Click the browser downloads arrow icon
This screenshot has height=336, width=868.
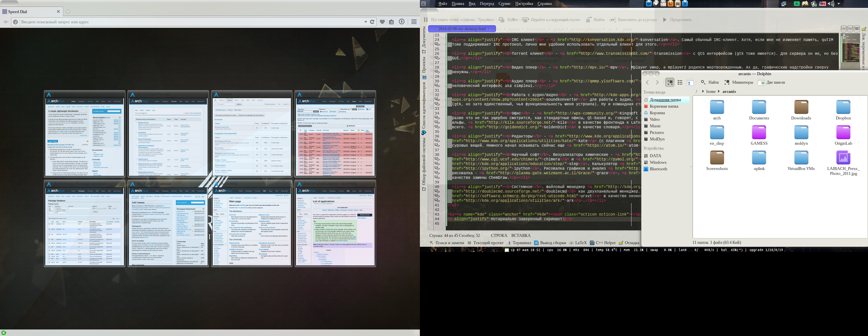click(401, 22)
